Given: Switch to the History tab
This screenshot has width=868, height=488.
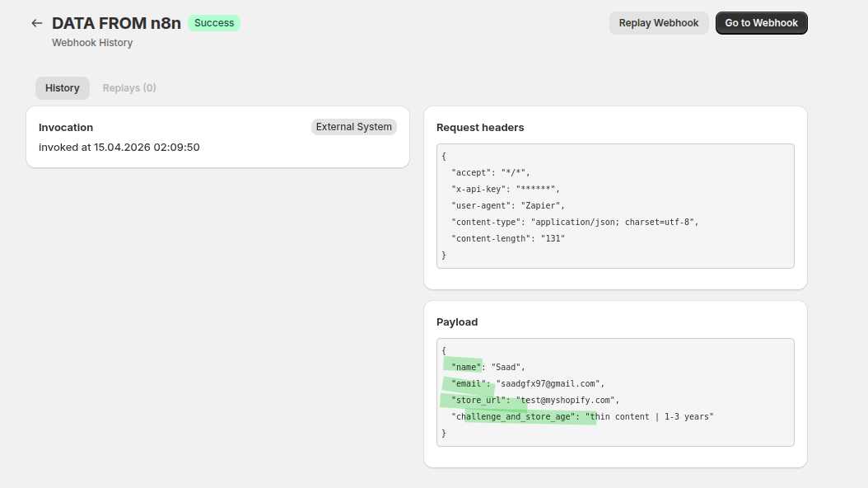Looking at the screenshot, I should coord(63,88).
